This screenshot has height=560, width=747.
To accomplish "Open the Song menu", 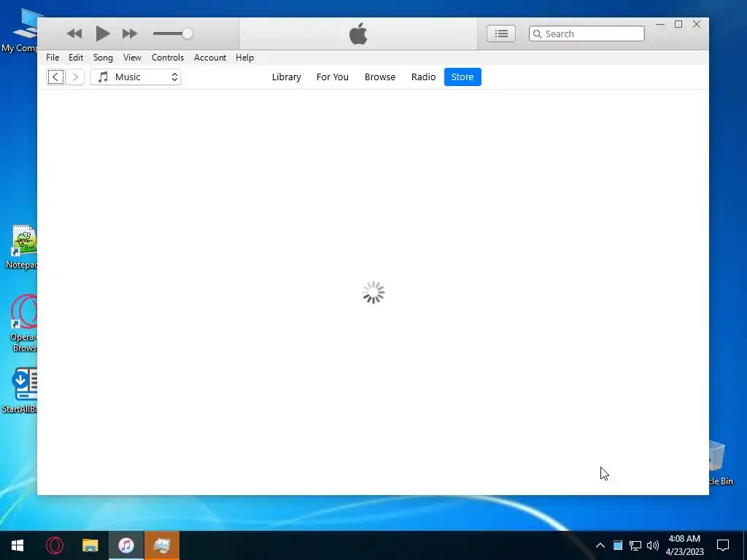I will click(x=103, y=57).
